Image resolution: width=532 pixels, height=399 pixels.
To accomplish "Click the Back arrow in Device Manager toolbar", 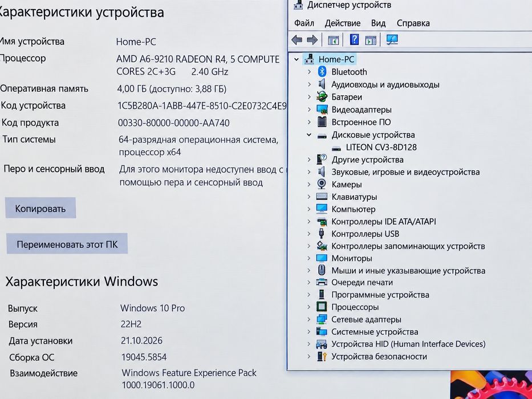I will [x=297, y=40].
